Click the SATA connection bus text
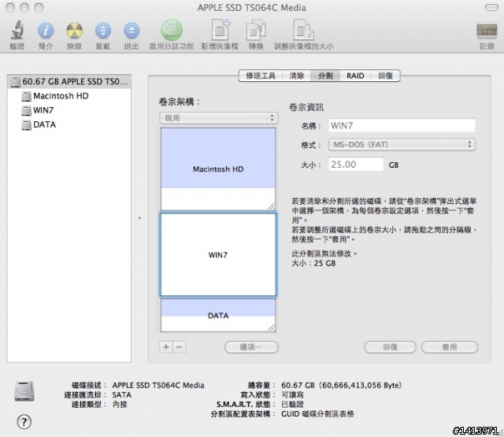Viewport: 504px width, 437px height. click(x=121, y=395)
